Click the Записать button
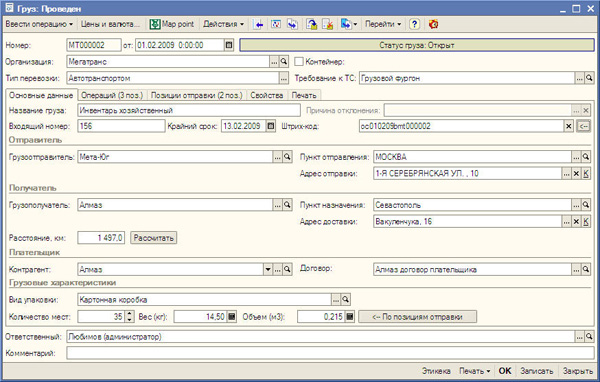600x382 pixels. (536, 371)
